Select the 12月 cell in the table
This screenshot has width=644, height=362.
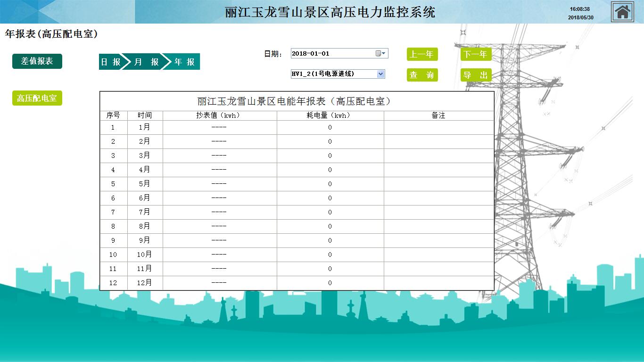pyautogui.click(x=145, y=283)
